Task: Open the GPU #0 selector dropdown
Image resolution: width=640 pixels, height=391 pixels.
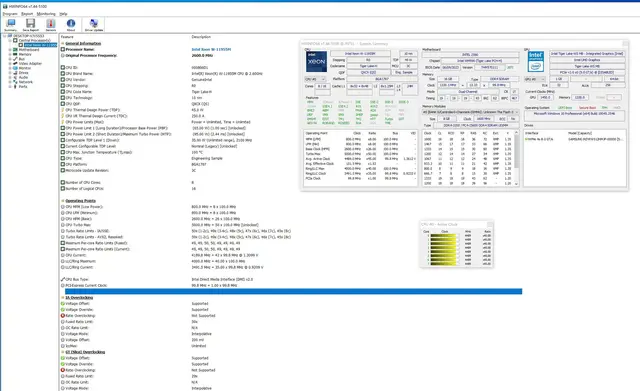Action: coord(535,79)
